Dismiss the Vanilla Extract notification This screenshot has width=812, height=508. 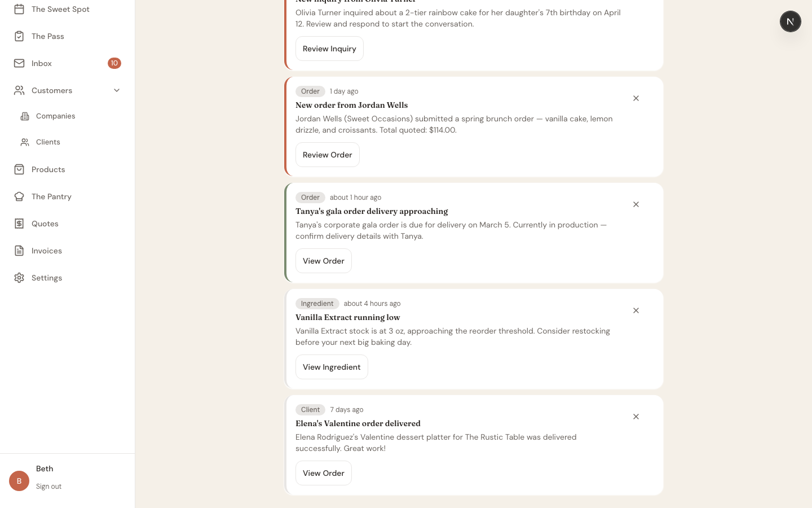pos(636,310)
